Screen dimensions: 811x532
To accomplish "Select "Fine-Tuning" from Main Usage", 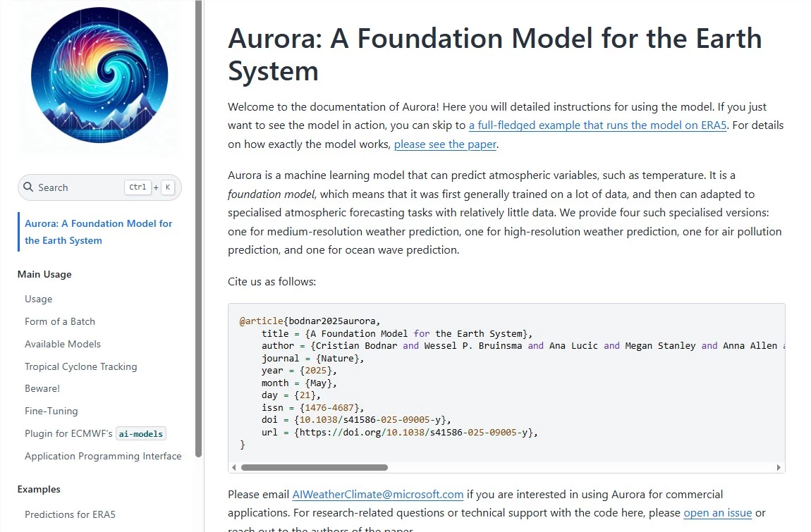I will 51,411.
